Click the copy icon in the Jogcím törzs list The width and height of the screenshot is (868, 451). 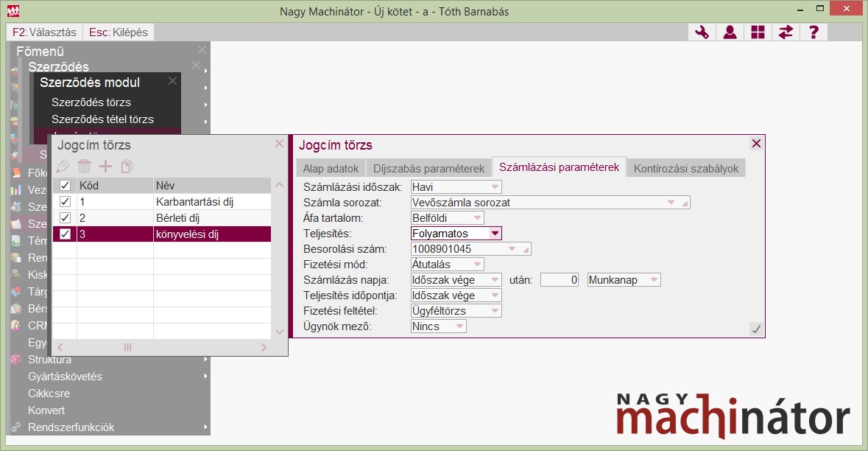(x=127, y=167)
